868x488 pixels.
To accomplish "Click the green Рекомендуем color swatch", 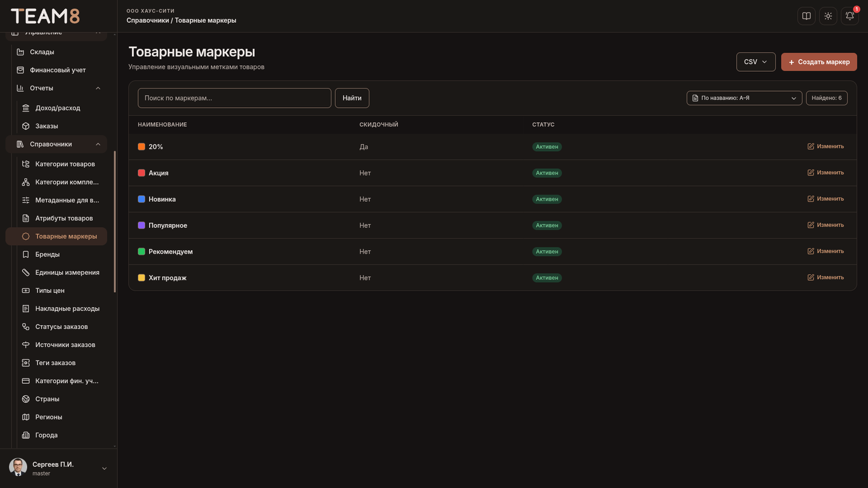I will (x=142, y=251).
